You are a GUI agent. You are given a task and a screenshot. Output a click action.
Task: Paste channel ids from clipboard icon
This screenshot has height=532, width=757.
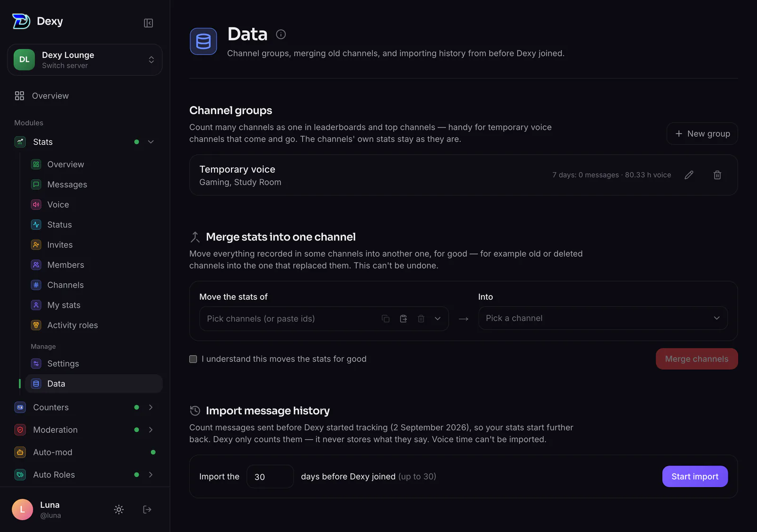point(403,319)
